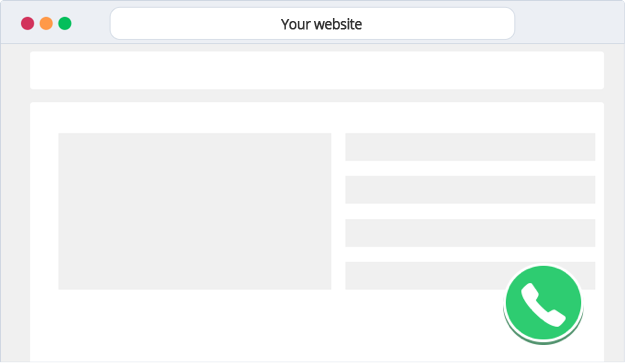
Task: Click the red window dot
Action: pyautogui.click(x=28, y=24)
